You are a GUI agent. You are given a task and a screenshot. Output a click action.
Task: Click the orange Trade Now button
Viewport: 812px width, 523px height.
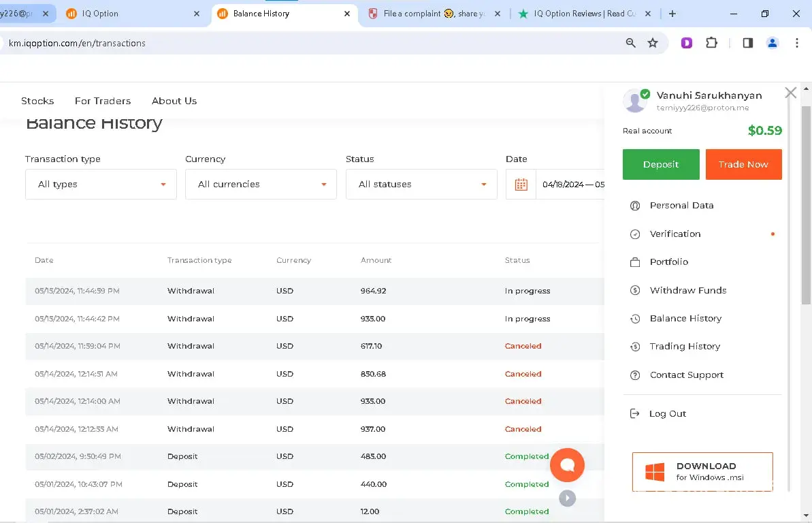tap(743, 165)
